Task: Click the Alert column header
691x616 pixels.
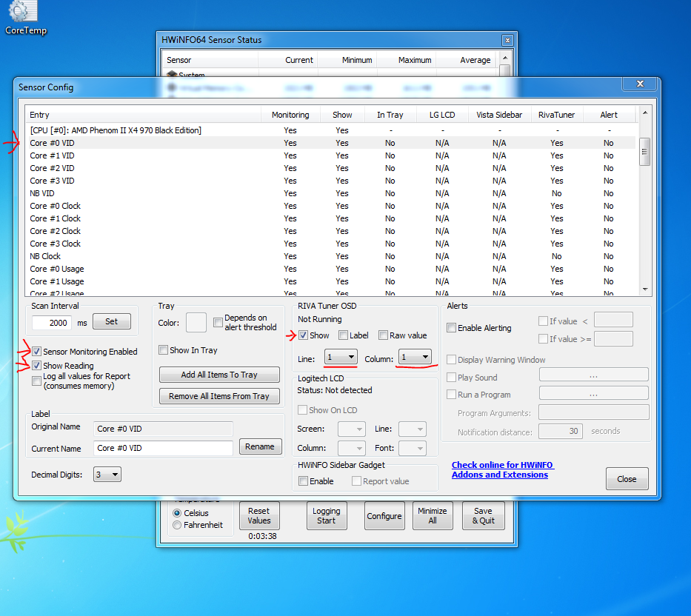Action: pos(609,115)
